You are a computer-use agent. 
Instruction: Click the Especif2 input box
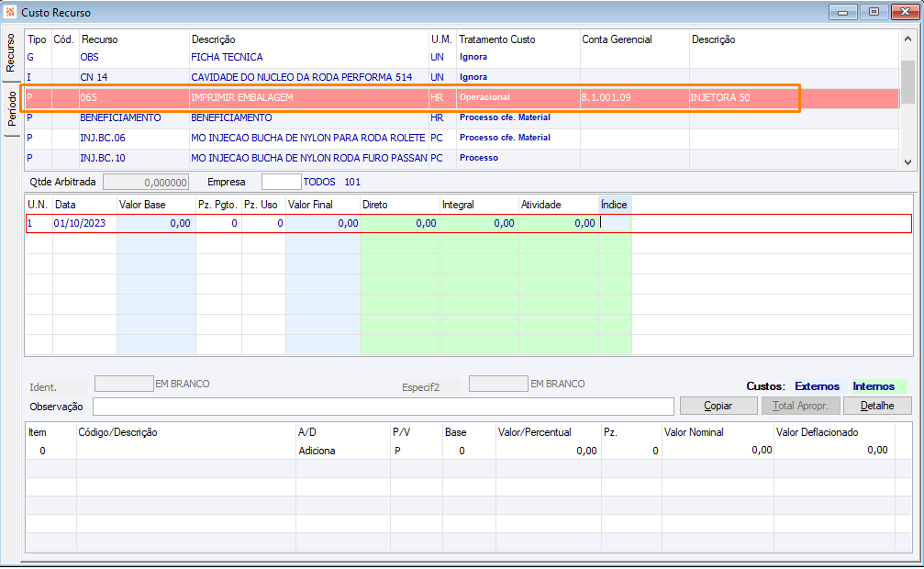tap(498, 384)
